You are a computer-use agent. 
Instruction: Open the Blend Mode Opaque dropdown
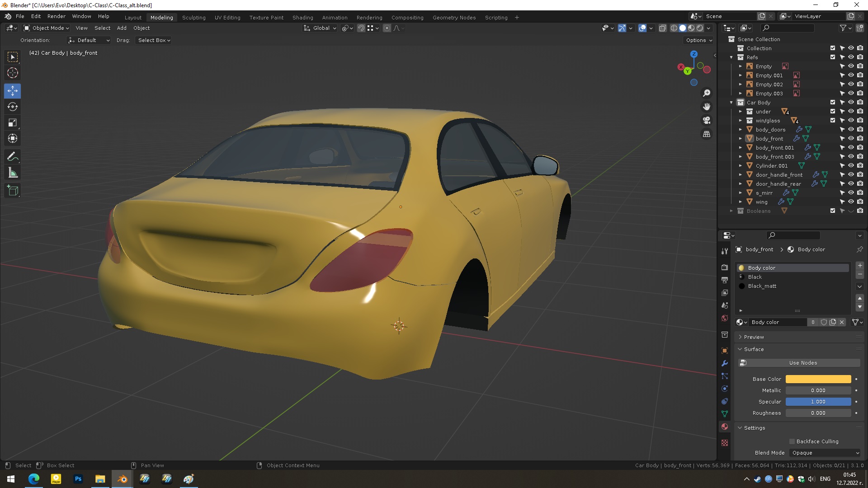coord(826,453)
